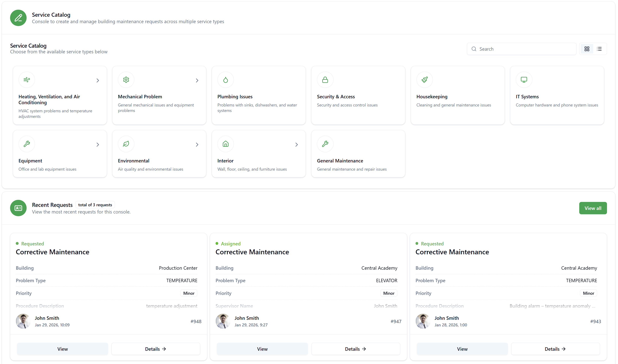Click the #943 request number
The width and height of the screenshot is (618, 364).
click(x=596, y=321)
